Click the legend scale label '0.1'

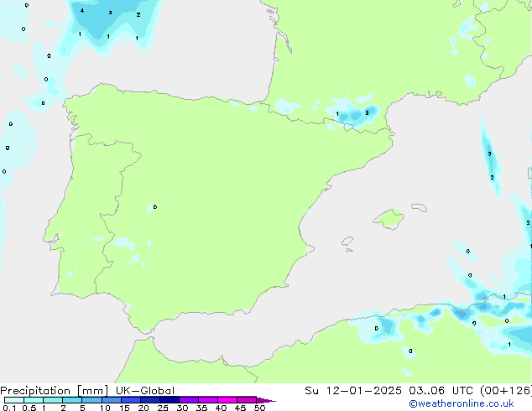click(9, 408)
